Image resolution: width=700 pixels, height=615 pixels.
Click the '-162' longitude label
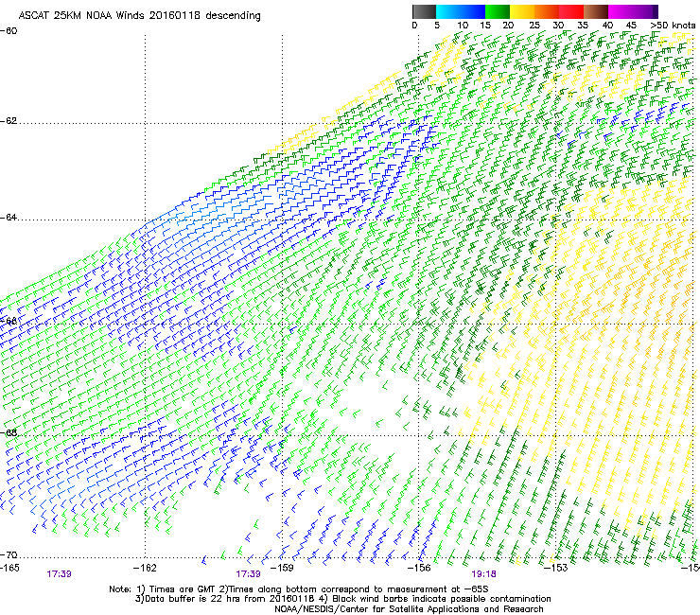[145, 568]
